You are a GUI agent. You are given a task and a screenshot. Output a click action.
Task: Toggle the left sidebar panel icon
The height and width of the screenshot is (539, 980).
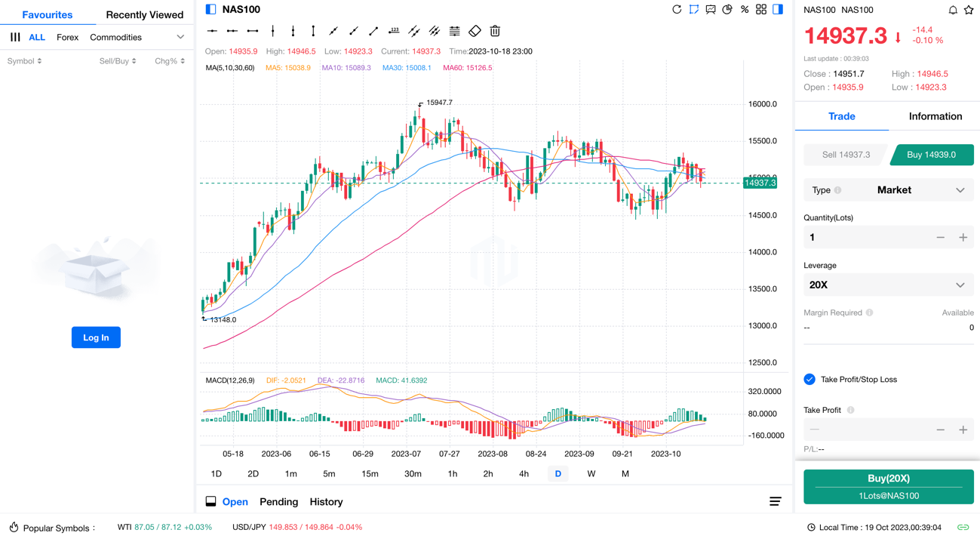[x=211, y=10]
